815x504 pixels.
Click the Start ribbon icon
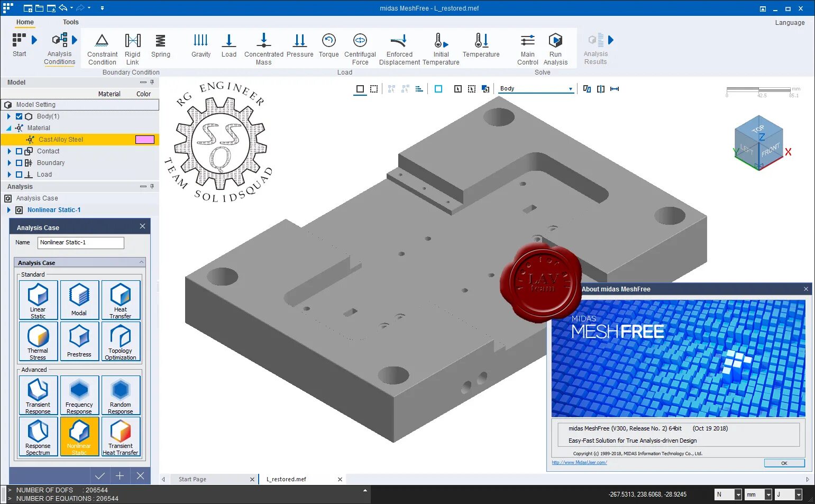pyautogui.click(x=19, y=45)
